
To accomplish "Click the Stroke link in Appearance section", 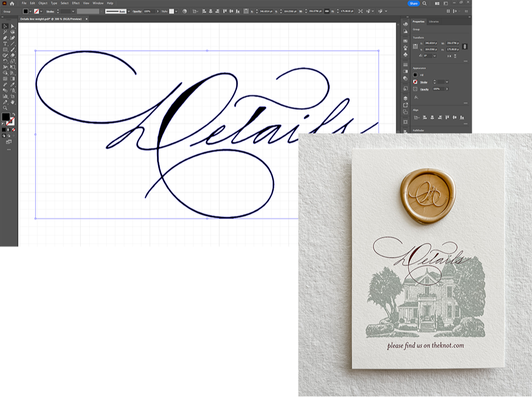I will [x=424, y=82].
